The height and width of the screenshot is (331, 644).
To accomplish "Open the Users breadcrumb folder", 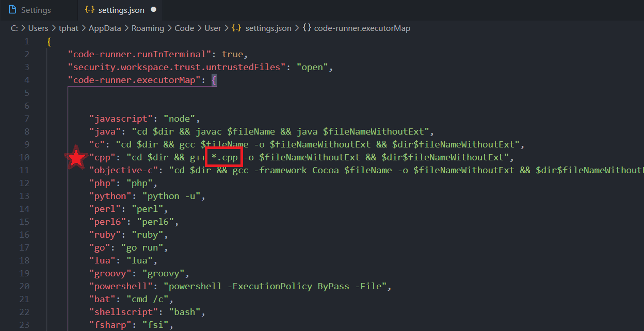I will pos(38,28).
